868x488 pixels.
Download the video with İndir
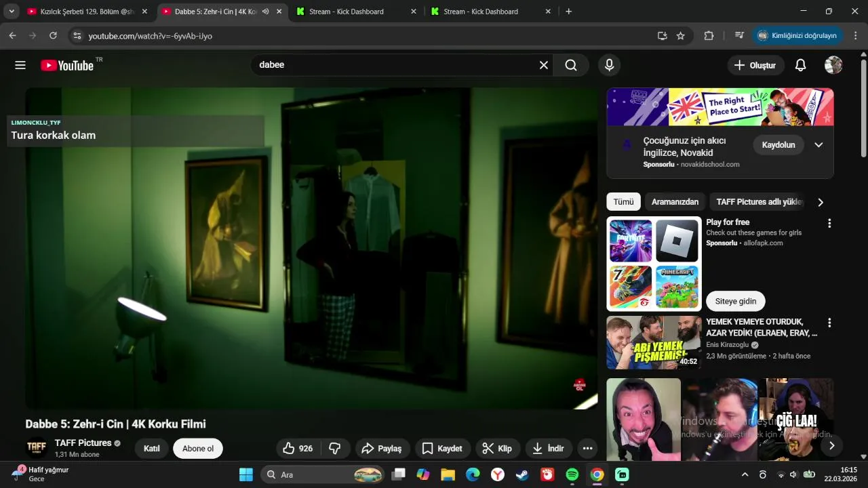coord(549,448)
